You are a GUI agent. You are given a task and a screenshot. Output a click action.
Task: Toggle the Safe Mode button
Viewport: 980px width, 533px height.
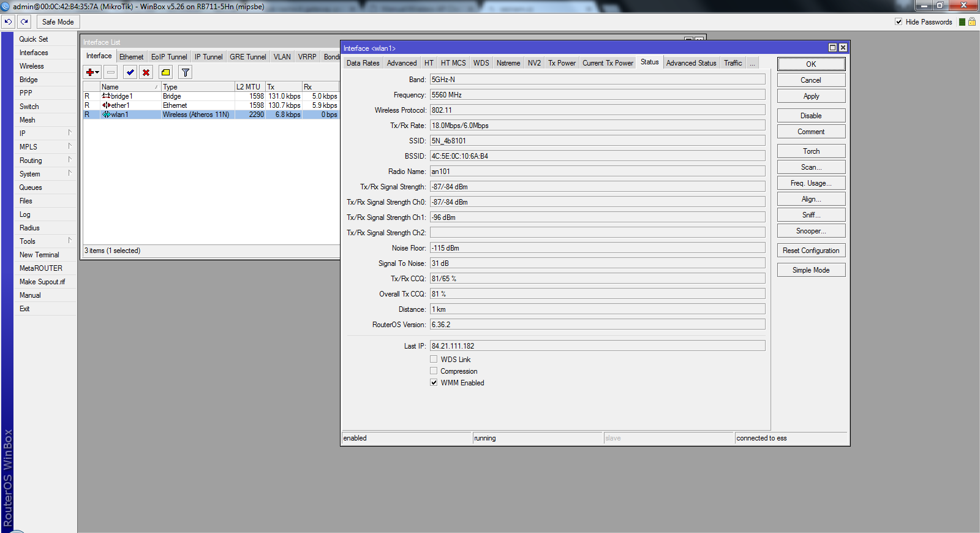(x=58, y=21)
